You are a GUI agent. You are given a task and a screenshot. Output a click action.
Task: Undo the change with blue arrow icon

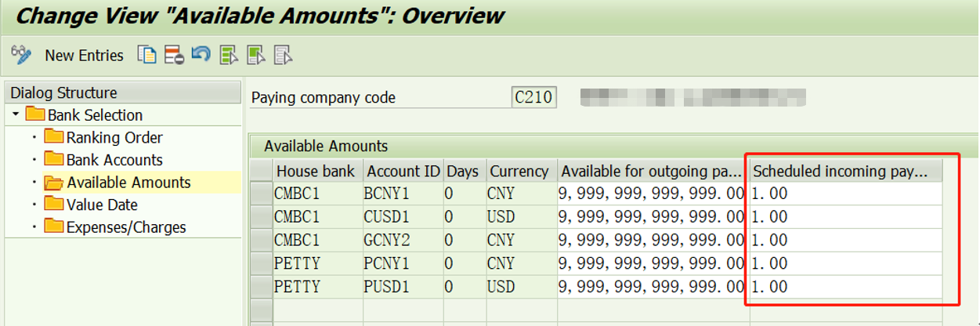[201, 54]
